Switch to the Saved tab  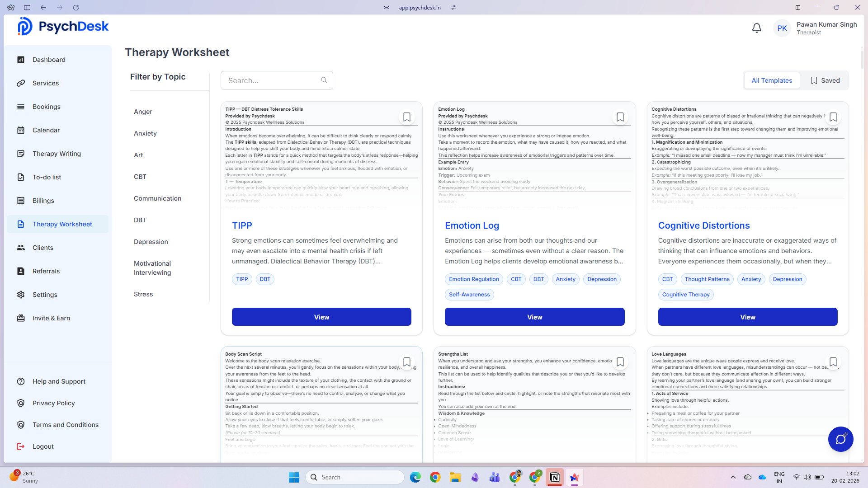pos(825,80)
